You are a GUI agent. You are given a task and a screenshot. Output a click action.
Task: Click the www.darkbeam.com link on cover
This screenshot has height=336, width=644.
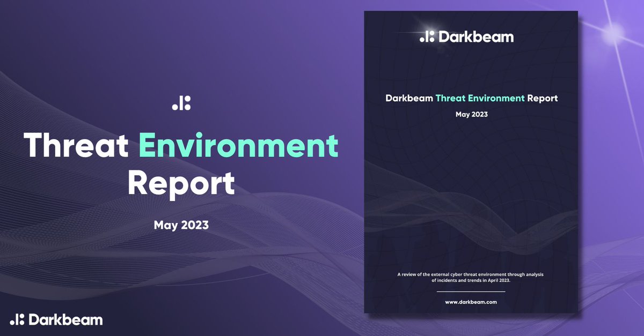471,302
